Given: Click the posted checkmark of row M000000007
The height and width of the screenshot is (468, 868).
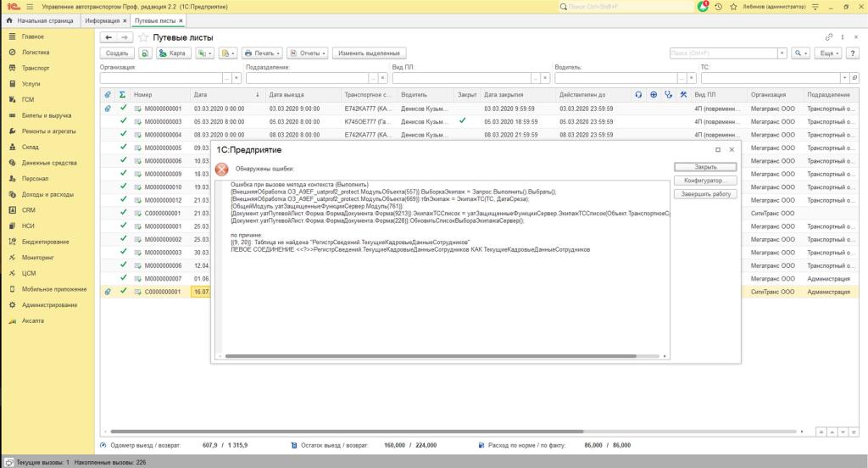Looking at the screenshot, I should [x=123, y=278].
